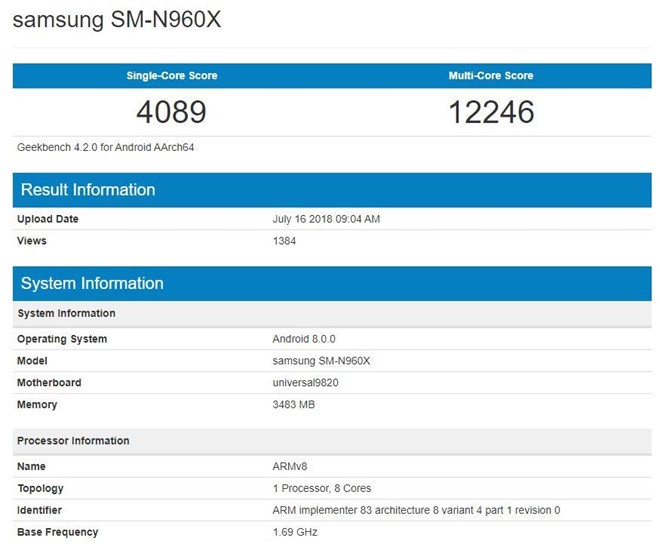Click the base frequency value 1.69 GHz

pyautogui.click(x=295, y=532)
